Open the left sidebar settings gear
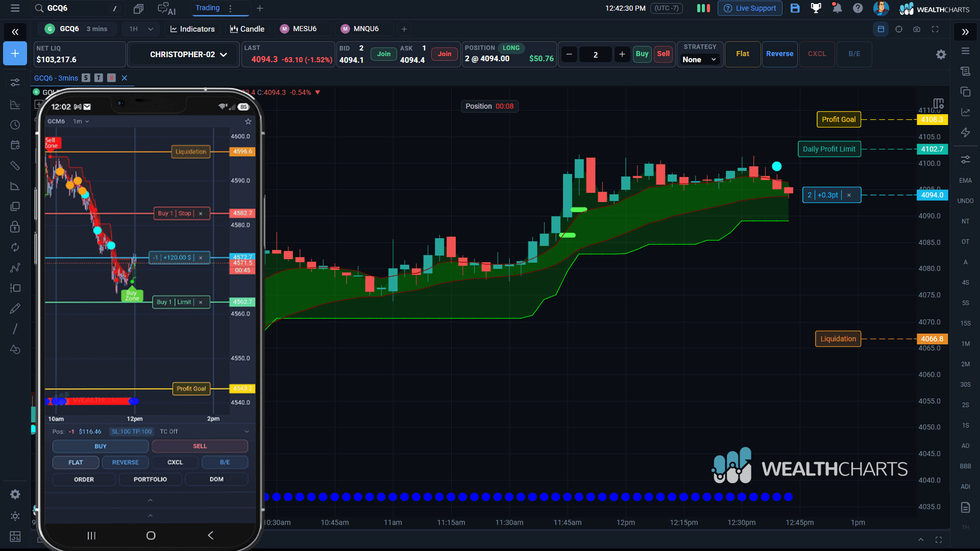 [x=15, y=494]
